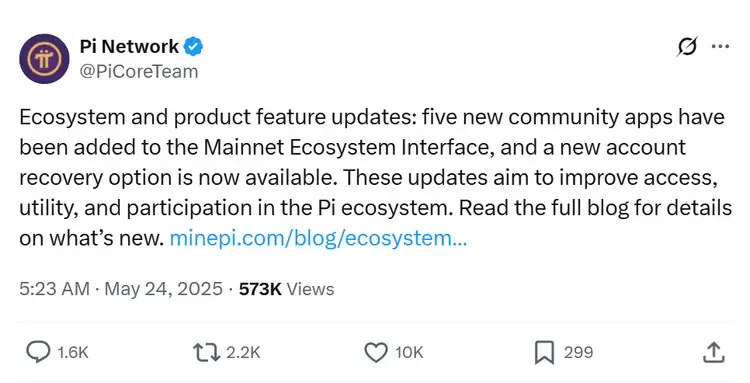Click the 5:23 AM May 24, 2025 timestamp
This screenshot has width=750, height=383.
click(121, 289)
